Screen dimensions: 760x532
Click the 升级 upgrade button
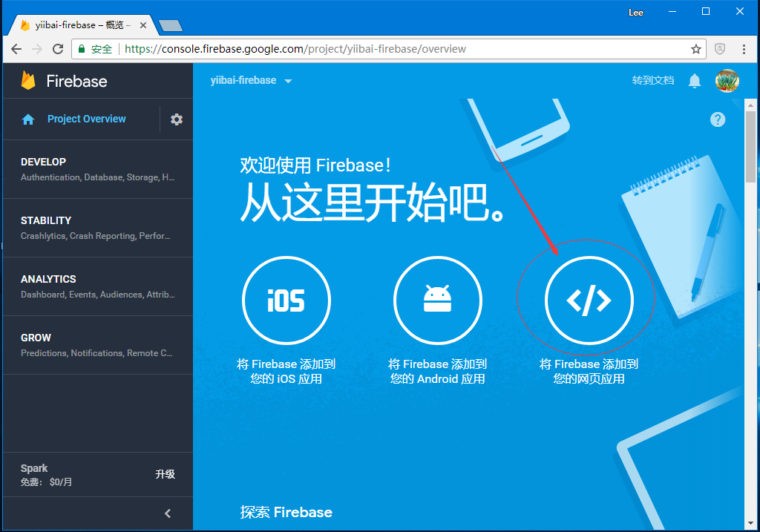click(165, 474)
